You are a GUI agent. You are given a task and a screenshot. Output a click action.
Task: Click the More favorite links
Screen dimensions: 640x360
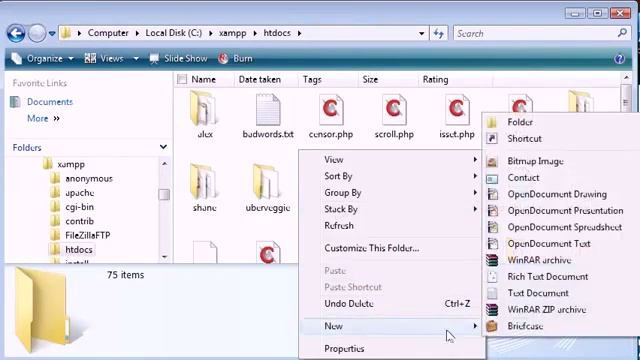[x=43, y=118]
